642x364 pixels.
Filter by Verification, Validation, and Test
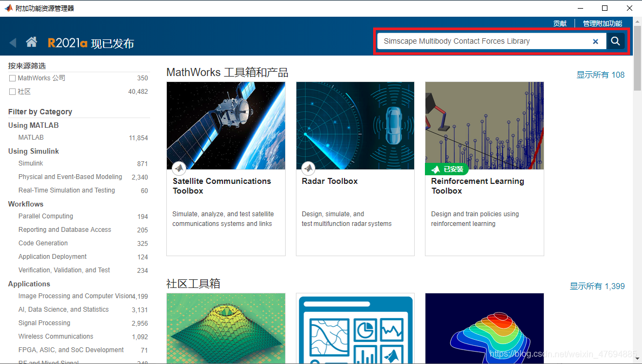[64, 270]
